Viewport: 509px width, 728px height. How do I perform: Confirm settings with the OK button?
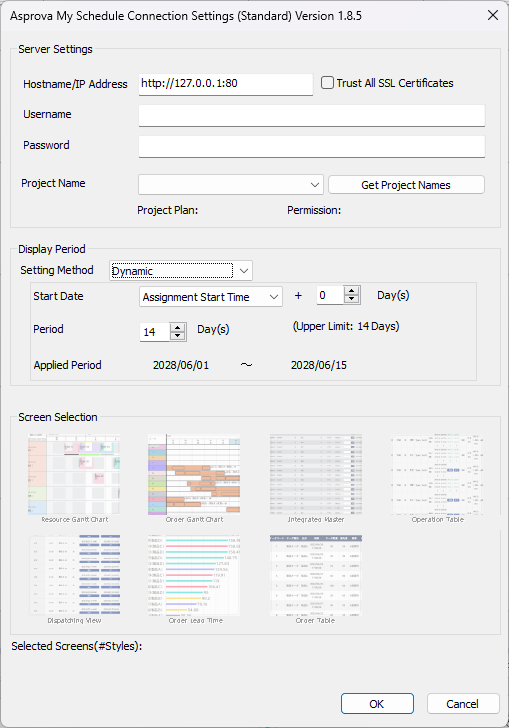(377, 704)
